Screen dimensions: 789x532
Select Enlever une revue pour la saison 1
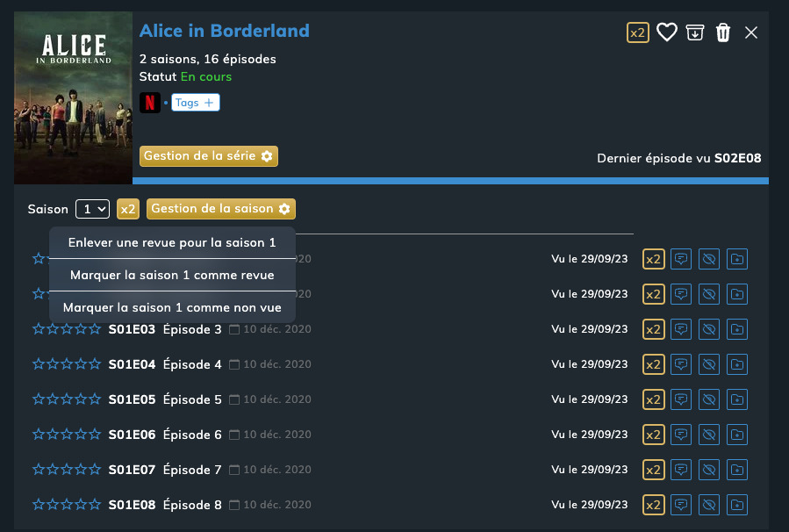[x=172, y=242]
